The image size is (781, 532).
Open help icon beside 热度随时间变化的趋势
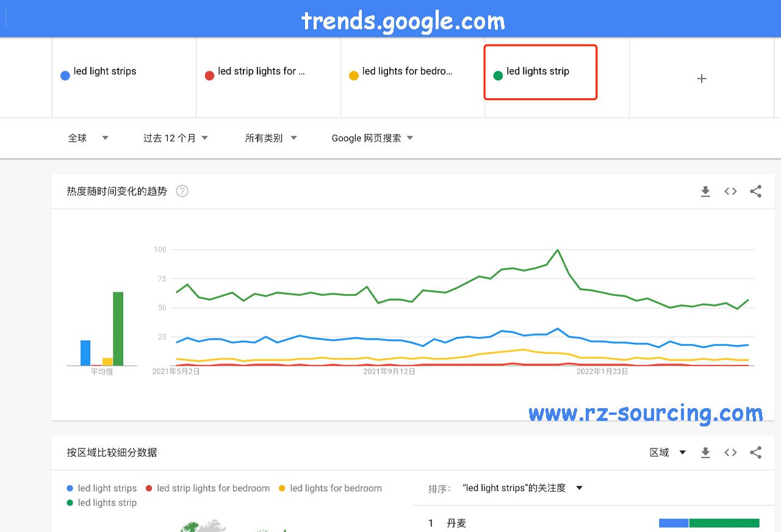[x=182, y=191]
